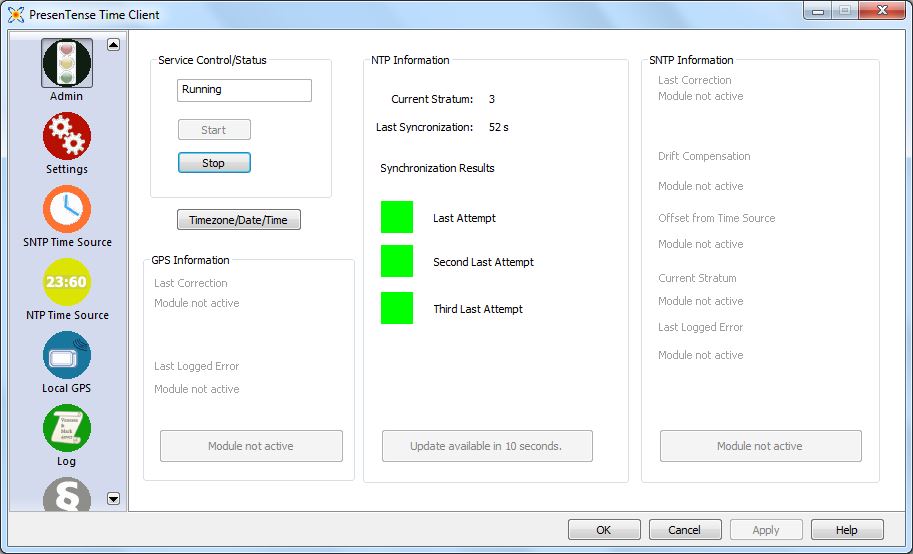Click the grayed Apply button
The width and height of the screenshot is (913, 554).
(x=766, y=530)
